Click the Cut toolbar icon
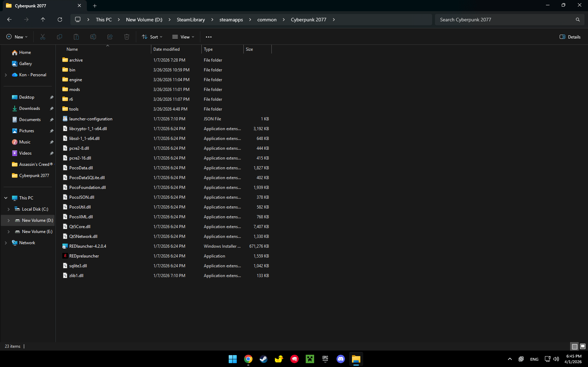Image resolution: width=588 pixels, height=367 pixels. coord(43,37)
